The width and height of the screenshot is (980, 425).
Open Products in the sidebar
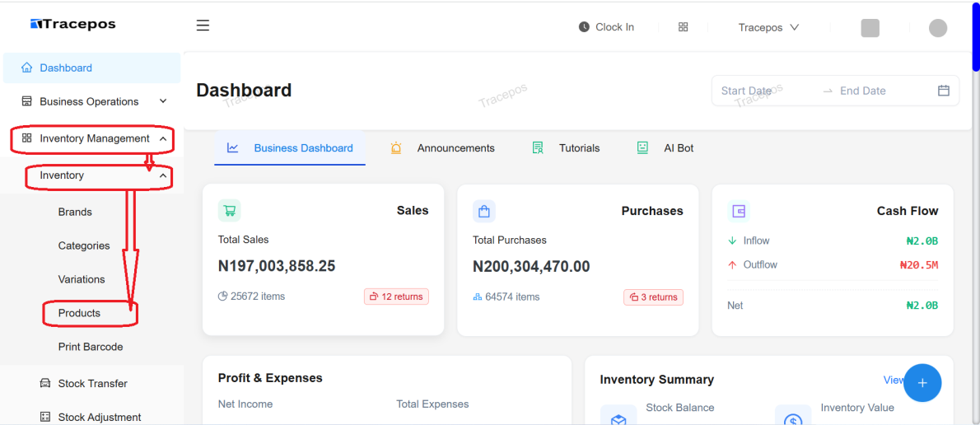(x=79, y=313)
